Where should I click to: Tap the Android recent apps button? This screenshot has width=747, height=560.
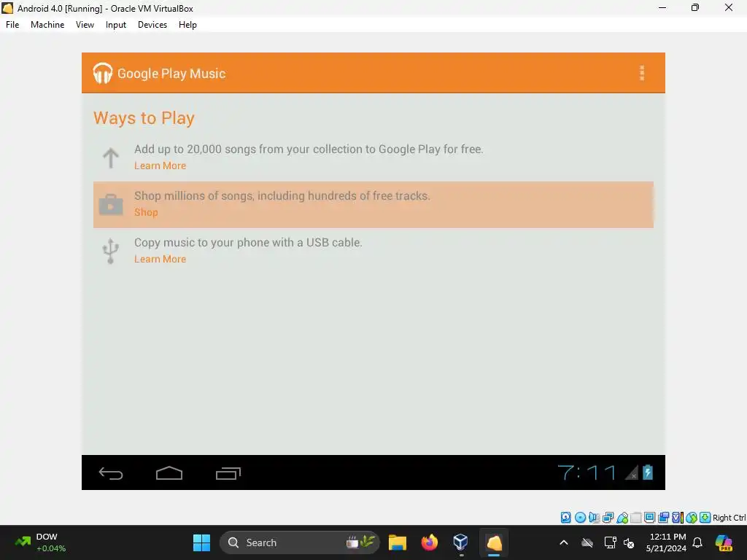click(228, 472)
